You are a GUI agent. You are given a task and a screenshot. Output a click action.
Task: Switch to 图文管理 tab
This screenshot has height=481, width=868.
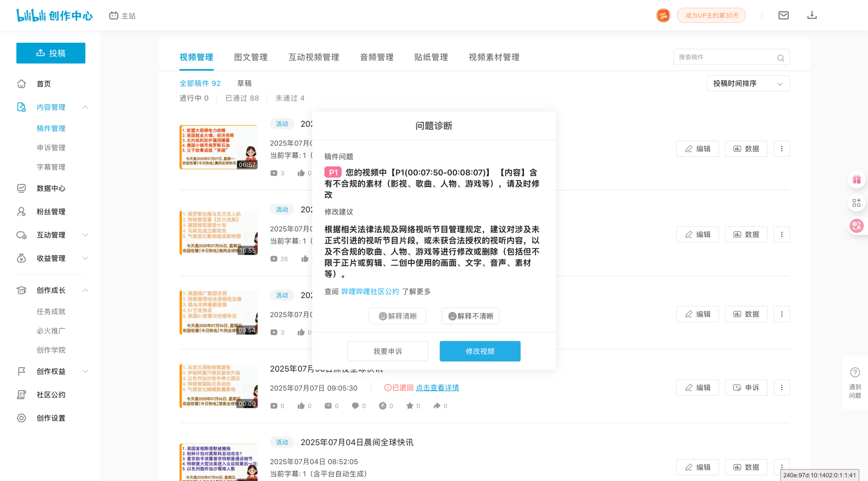click(x=251, y=57)
